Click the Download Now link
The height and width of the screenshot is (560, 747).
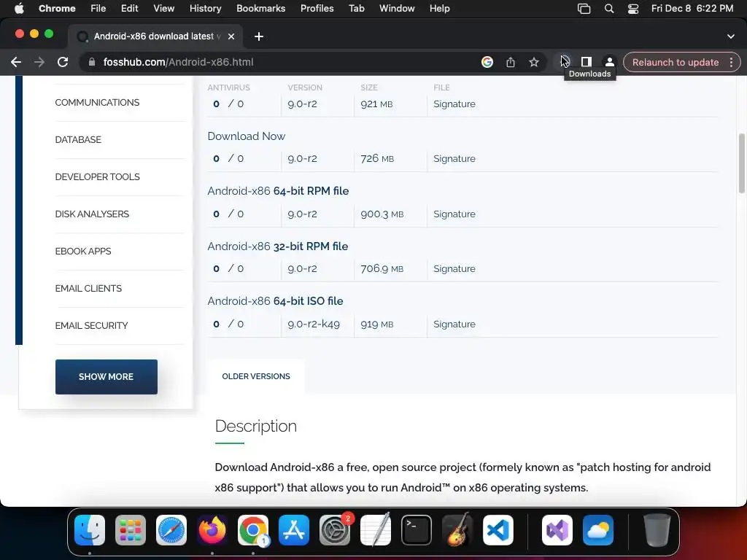[x=247, y=136]
